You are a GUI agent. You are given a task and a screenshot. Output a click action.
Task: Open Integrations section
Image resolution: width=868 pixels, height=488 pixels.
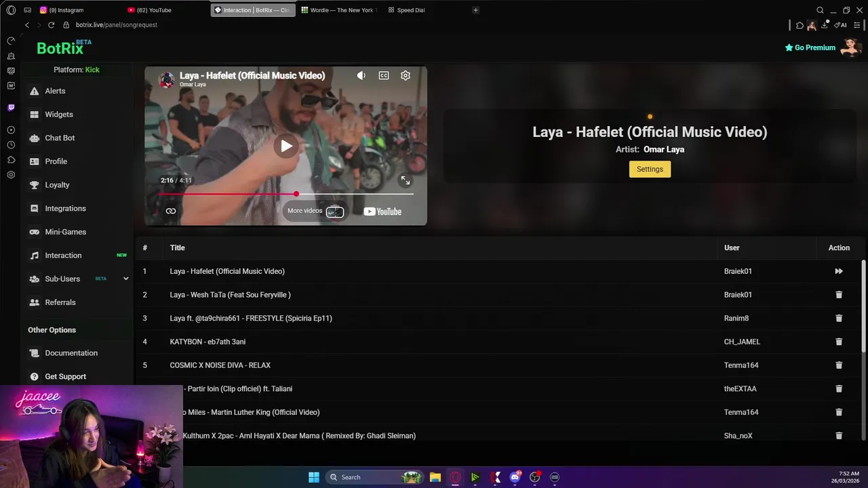tap(65, 208)
